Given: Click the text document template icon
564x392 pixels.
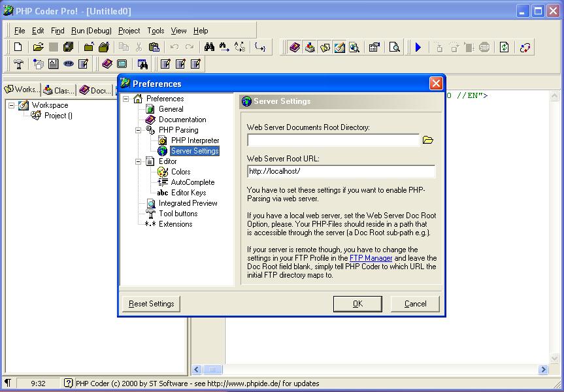Looking at the screenshot, I should 53,64.
